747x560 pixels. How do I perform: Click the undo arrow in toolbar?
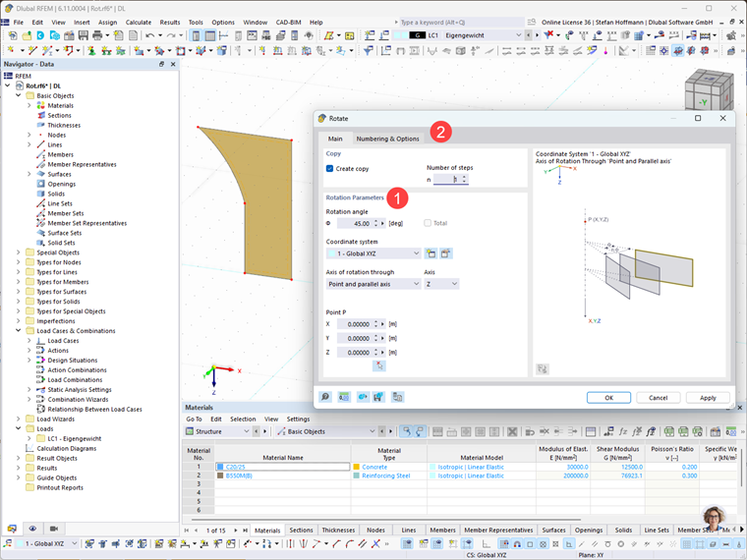[149, 35]
